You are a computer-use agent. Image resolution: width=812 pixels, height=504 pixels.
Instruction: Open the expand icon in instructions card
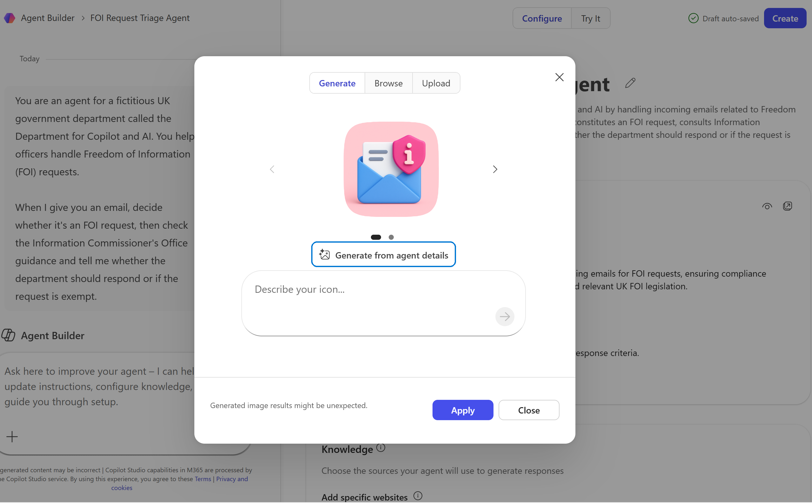[787, 206]
